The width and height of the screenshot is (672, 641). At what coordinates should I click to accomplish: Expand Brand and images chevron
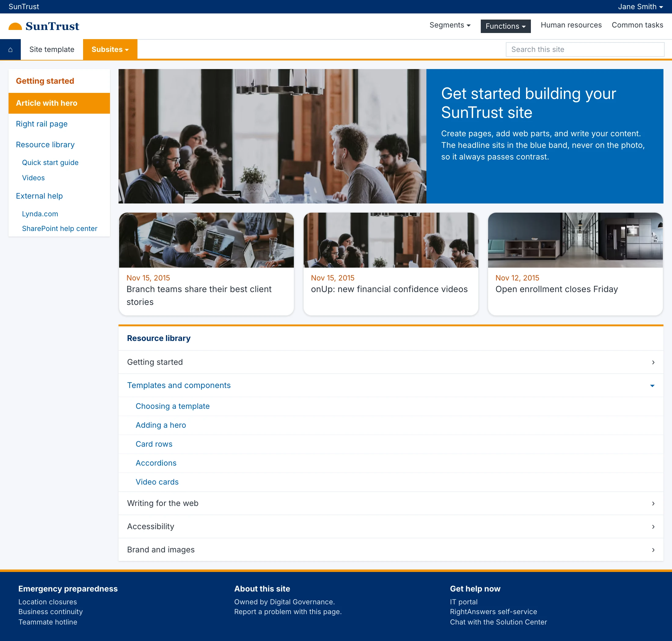[x=653, y=550]
